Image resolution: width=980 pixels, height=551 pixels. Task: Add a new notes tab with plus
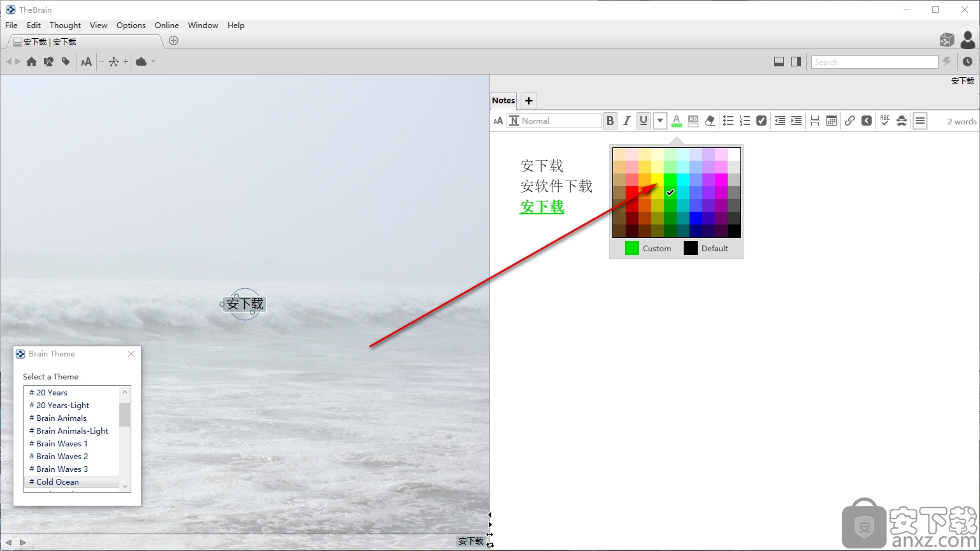[529, 101]
